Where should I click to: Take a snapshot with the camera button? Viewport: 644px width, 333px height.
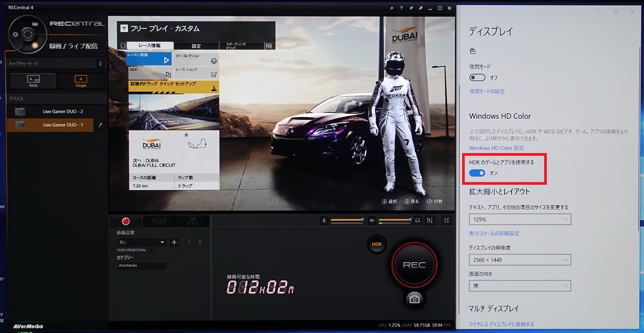414,299
